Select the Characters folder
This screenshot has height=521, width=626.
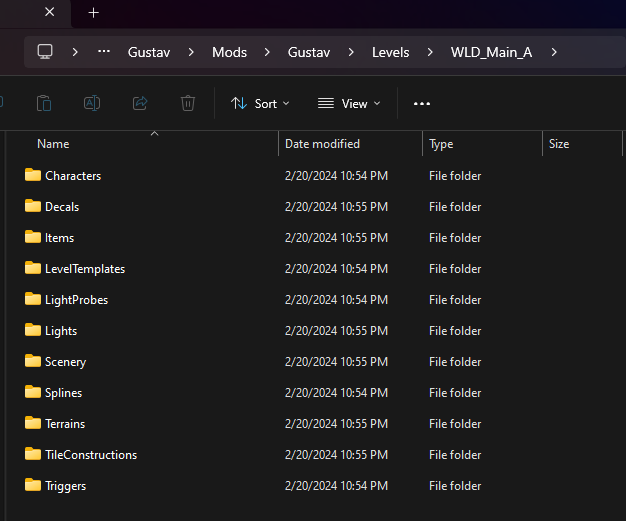[x=63, y=176]
